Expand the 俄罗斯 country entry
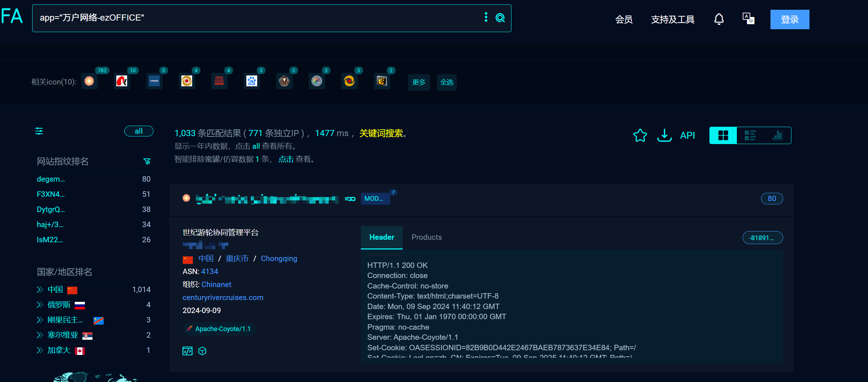Image resolution: width=868 pixels, height=382 pixels. click(40, 305)
